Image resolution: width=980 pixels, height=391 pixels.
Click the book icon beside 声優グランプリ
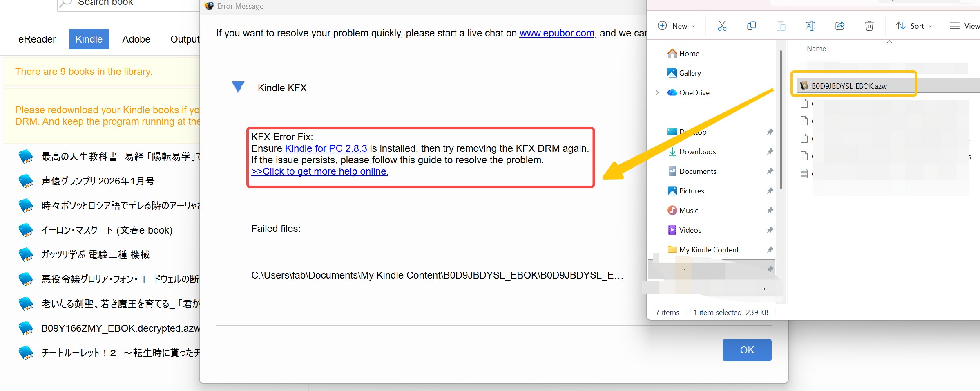tap(26, 181)
